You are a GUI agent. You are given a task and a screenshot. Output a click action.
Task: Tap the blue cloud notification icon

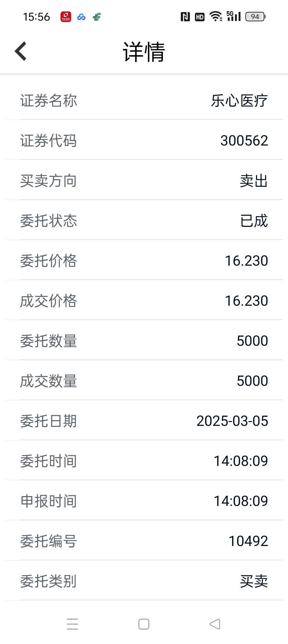(x=81, y=17)
